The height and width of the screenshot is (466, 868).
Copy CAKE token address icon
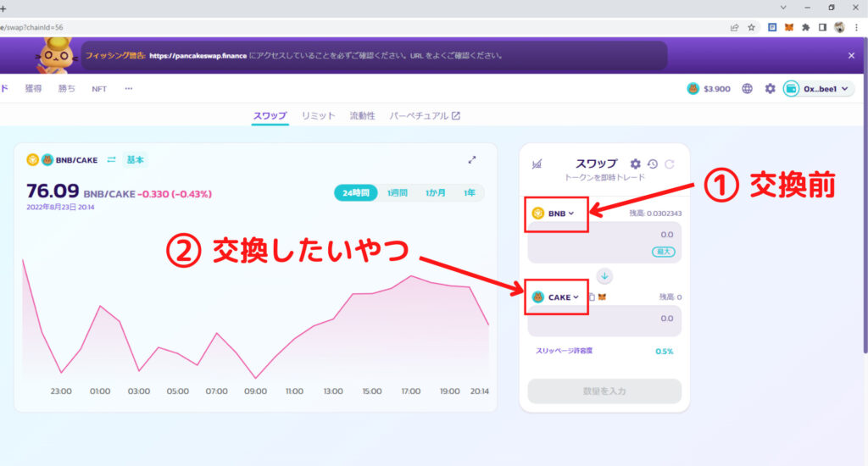coord(591,297)
